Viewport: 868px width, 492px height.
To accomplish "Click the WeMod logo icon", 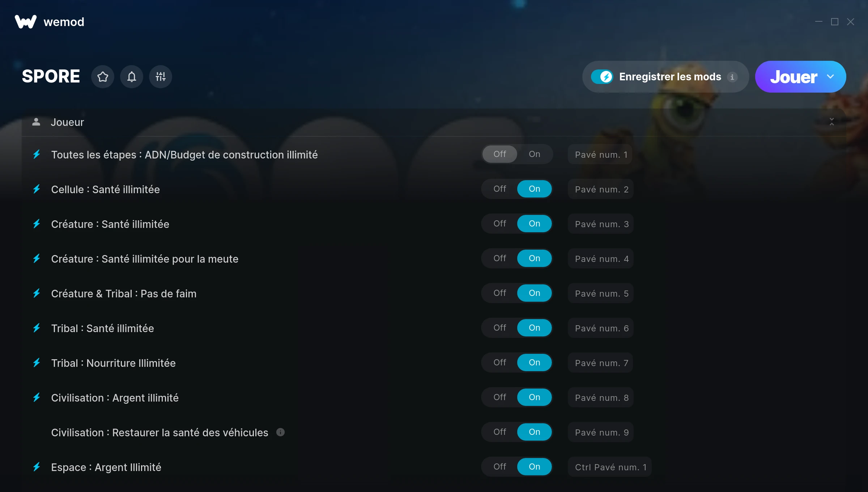I will (x=26, y=22).
